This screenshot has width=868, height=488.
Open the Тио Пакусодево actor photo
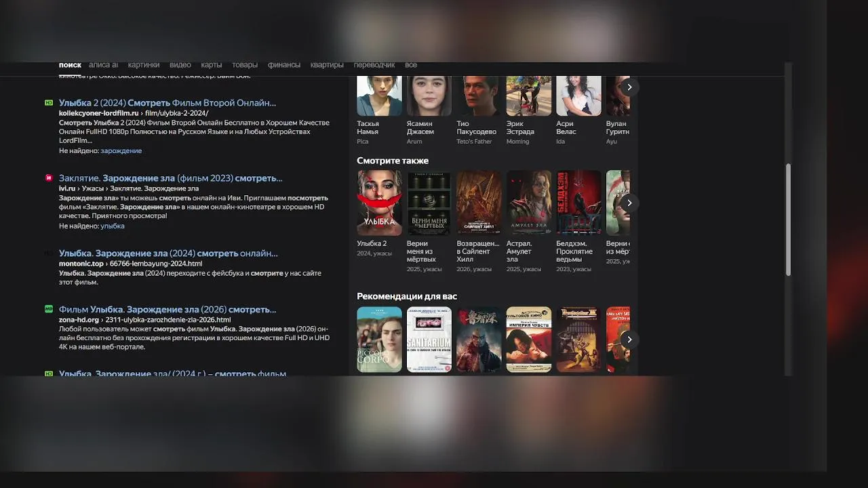coord(479,96)
